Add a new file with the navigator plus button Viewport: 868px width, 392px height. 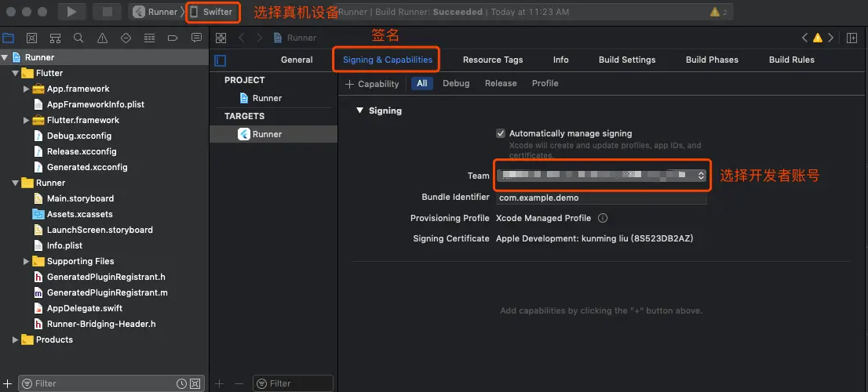(x=8, y=383)
